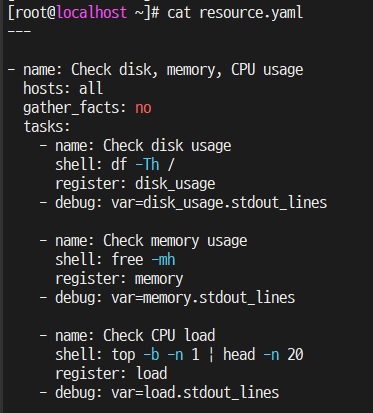Click the blue '-mh' option after free
The height and width of the screenshot is (413, 373).
pos(163,260)
